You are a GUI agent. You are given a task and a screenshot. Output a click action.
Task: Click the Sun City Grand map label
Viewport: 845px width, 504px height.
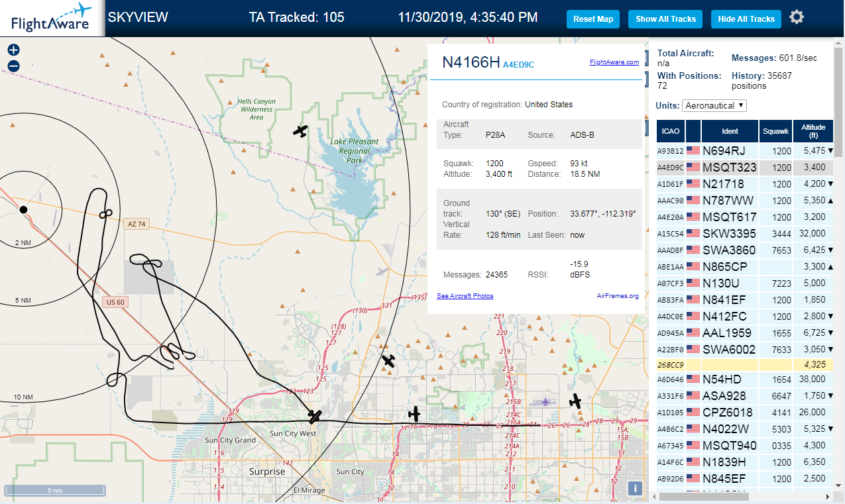[x=230, y=440]
